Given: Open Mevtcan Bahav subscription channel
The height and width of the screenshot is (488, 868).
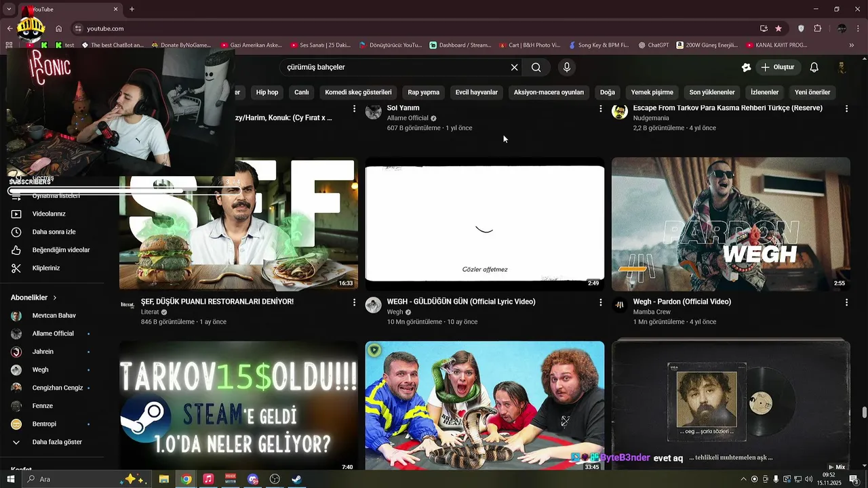Looking at the screenshot, I should point(54,316).
